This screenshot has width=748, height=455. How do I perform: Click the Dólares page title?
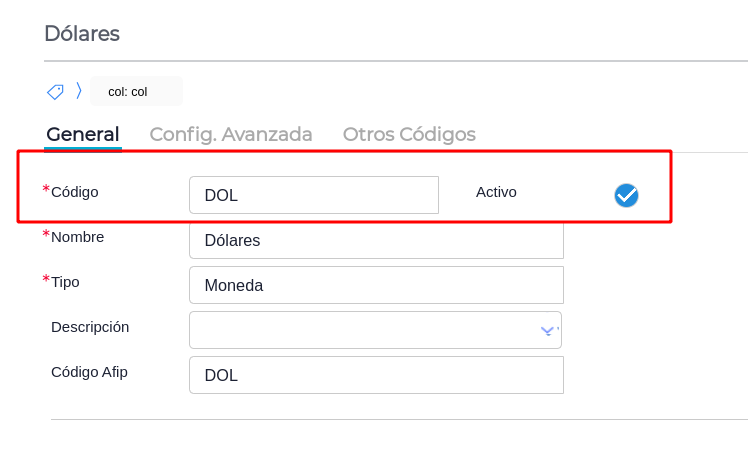pos(82,33)
